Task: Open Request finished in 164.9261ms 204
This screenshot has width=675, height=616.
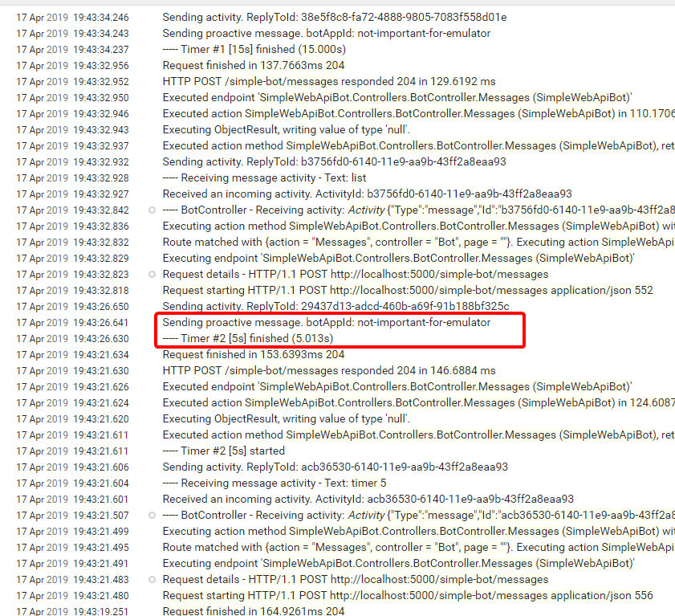Action: point(254,611)
